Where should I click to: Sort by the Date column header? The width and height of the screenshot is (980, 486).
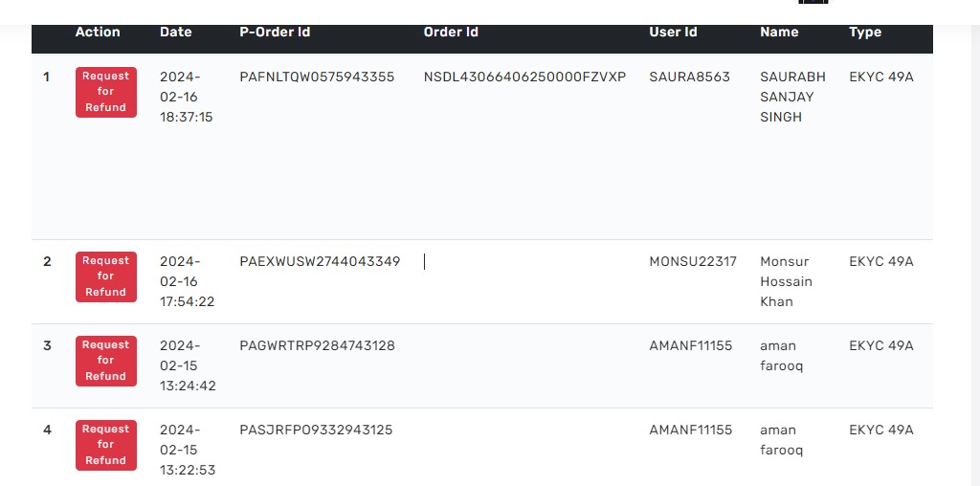(176, 33)
